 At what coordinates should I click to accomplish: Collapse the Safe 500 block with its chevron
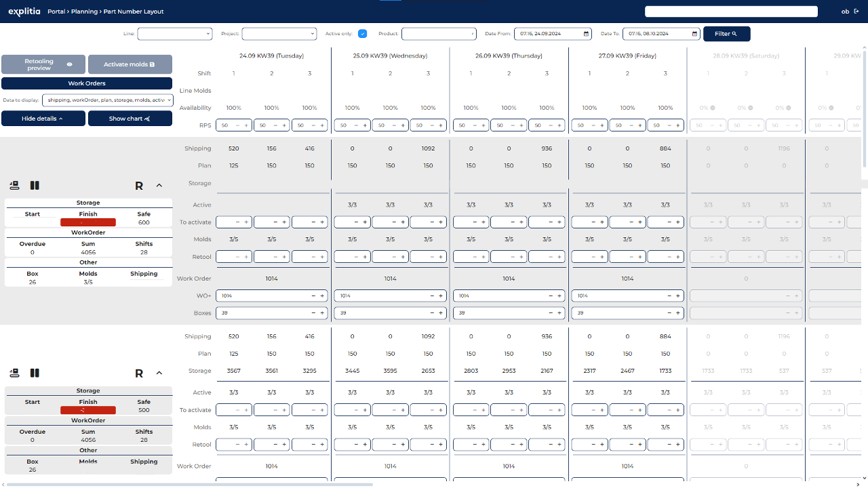click(x=159, y=373)
